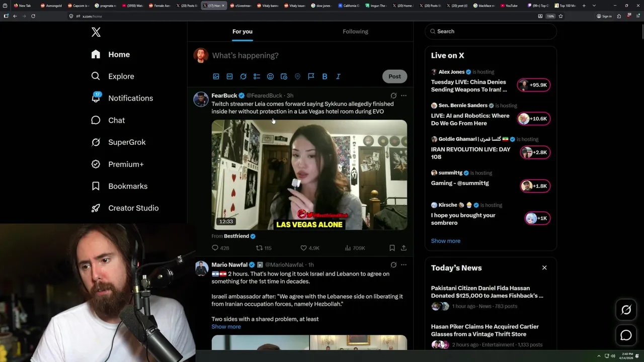Play the Las Vegas Alone video

(x=309, y=175)
